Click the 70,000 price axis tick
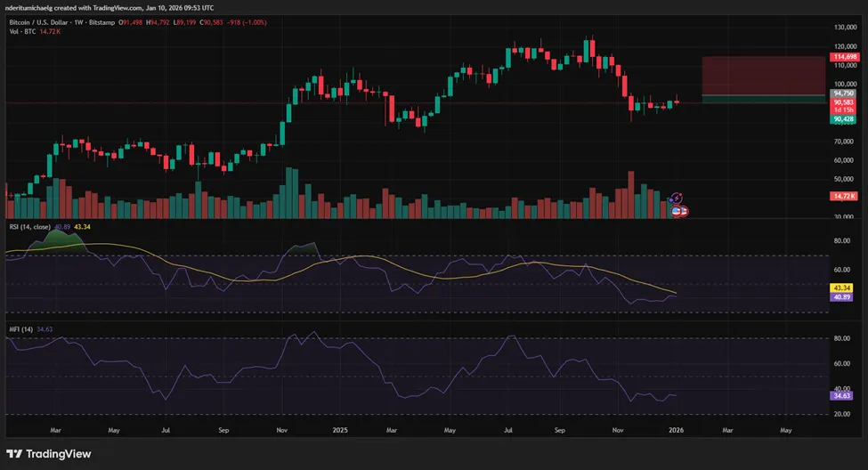The height and width of the screenshot is (470, 868). click(846, 142)
